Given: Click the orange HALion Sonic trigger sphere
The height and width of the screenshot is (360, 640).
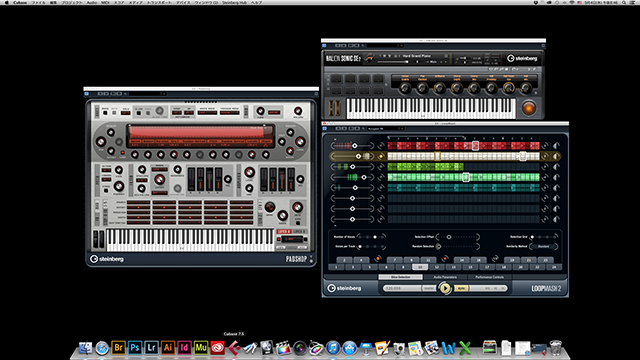Looking at the screenshot, I should (529, 108).
